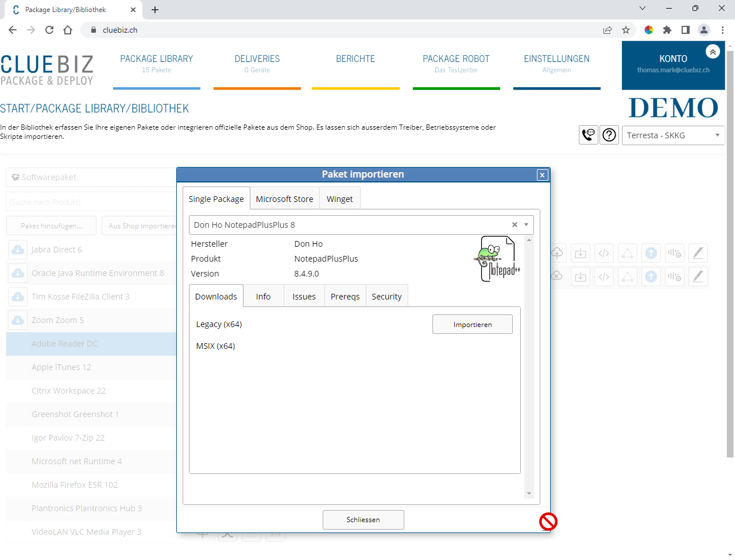This screenshot has height=560, width=735.
Task: Select the Prereqs tab
Action: (x=345, y=296)
